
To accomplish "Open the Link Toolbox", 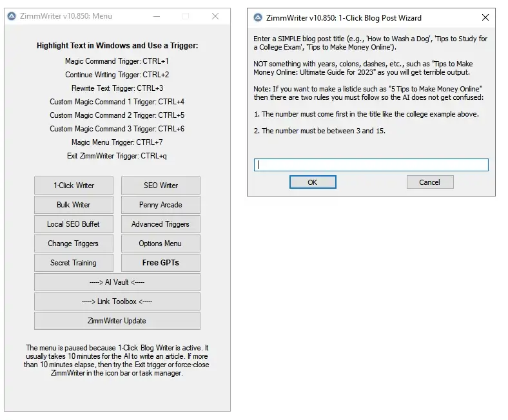I will (x=117, y=301).
